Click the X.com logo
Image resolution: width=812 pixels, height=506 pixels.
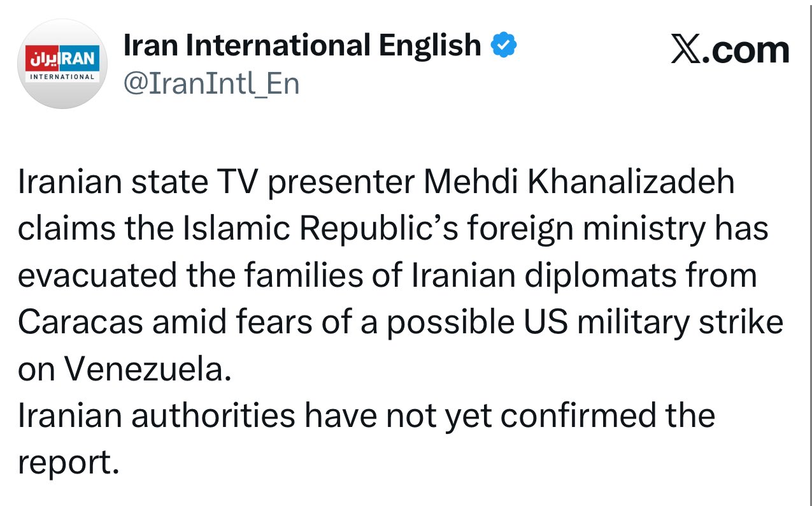tap(730, 50)
